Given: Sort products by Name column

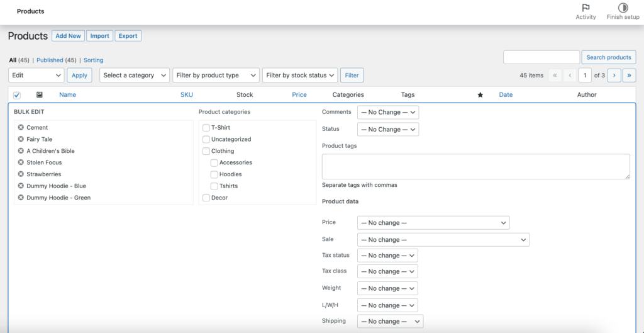Looking at the screenshot, I should [x=68, y=94].
